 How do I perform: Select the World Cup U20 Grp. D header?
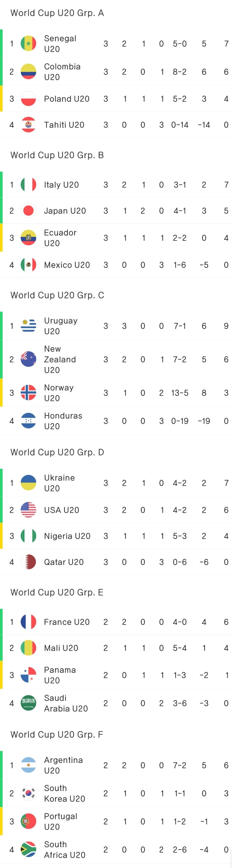click(x=57, y=452)
